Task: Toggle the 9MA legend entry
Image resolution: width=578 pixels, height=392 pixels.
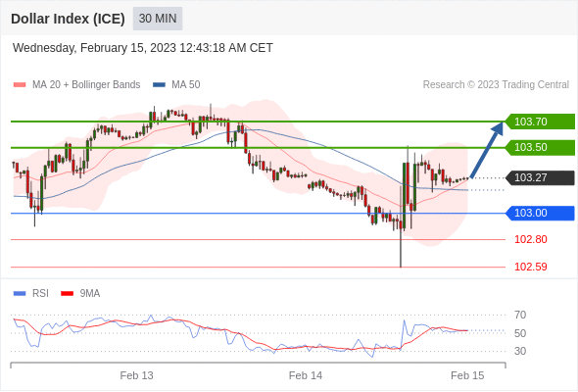Action: [x=80, y=294]
